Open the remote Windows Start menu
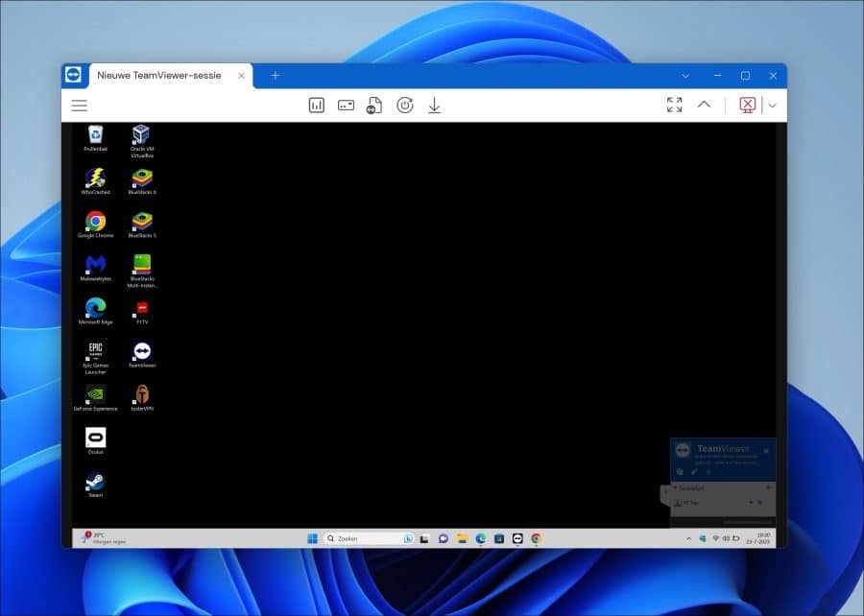Viewport: 864px width, 616px height. tap(312, 538)
